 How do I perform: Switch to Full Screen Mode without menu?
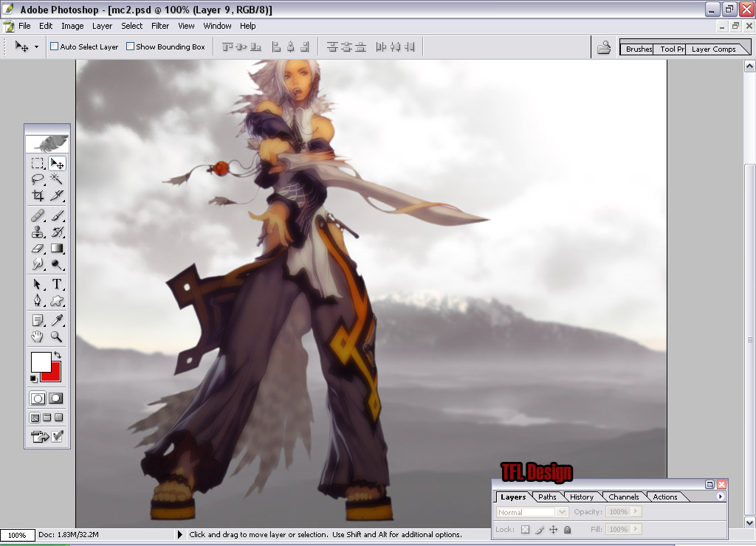(59, 418)
